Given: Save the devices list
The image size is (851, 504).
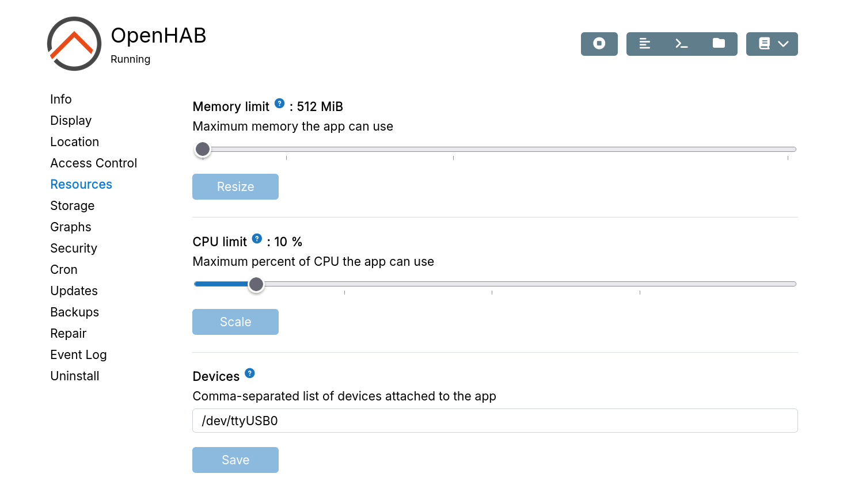Looking at the screenshot, I should pos(235,460).
